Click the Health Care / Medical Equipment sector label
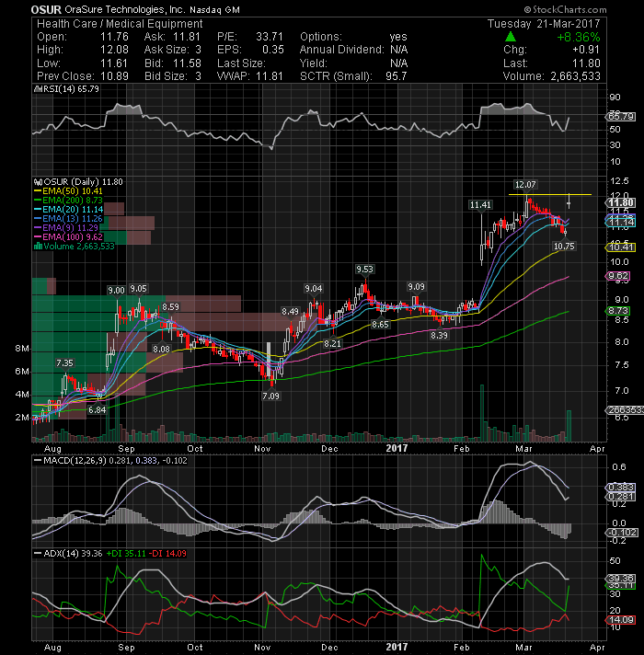This screenshot has height=655, width=644. (120, 23)
